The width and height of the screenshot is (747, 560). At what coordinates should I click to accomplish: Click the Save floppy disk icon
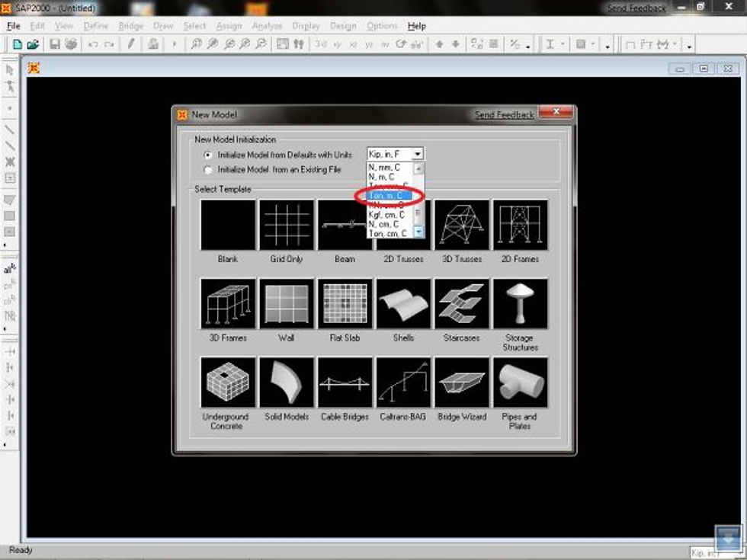point(55,44)
